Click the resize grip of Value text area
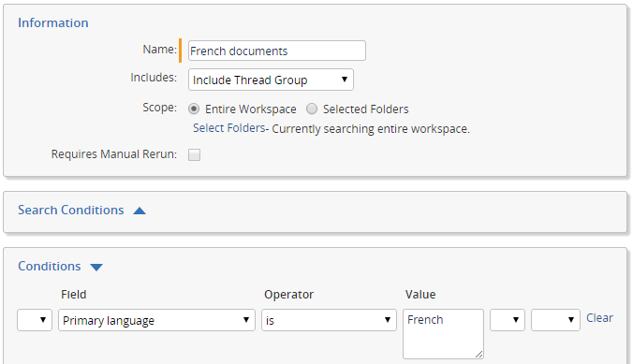Screen dimensions: 633x364 click(x=479, y=355)
